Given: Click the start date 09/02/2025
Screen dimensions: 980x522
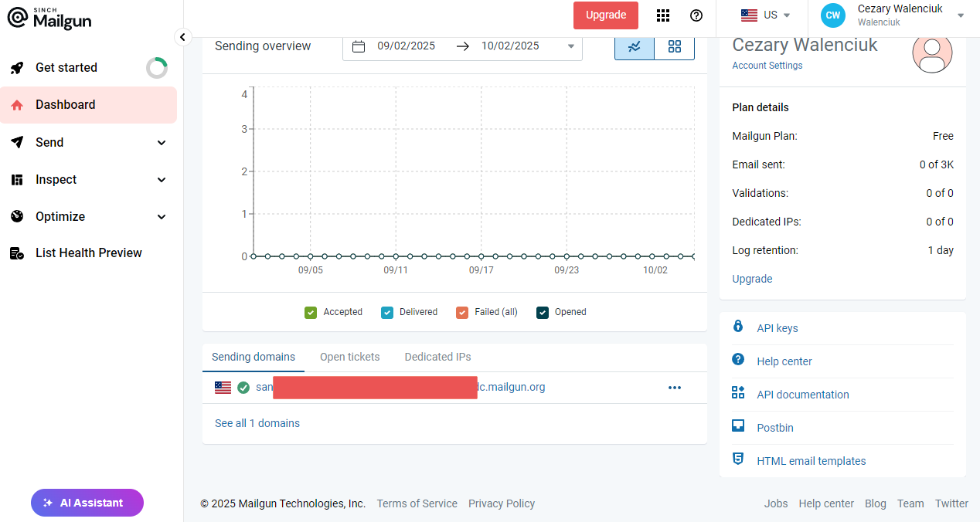Looking at the screenshot, I should (407, 46).
